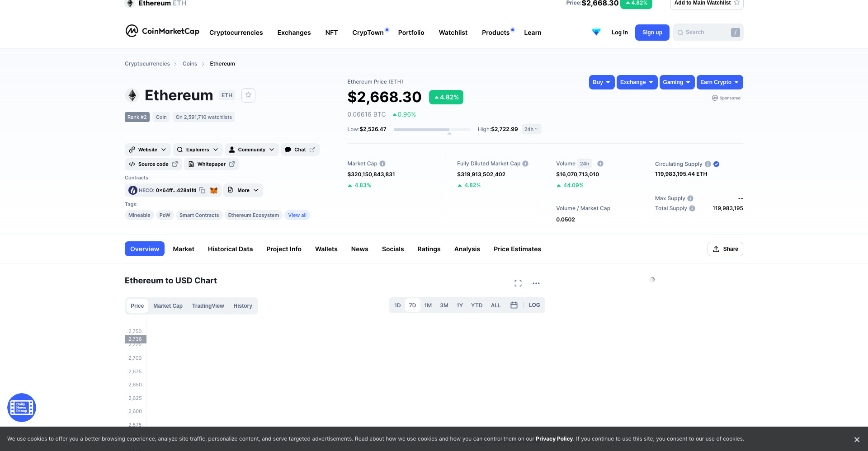
Task: Click the verified supply blue checkmark badge
Action: coord(717,164)
